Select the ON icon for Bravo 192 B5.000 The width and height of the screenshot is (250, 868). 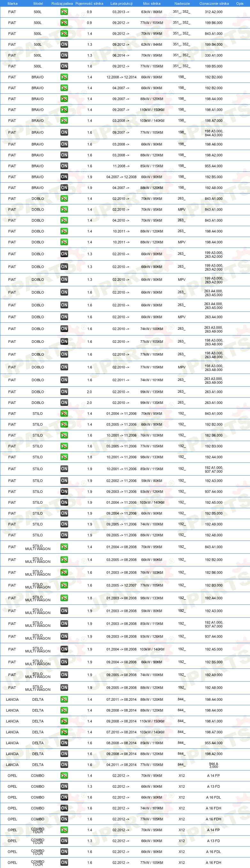[x=64, y=177]
